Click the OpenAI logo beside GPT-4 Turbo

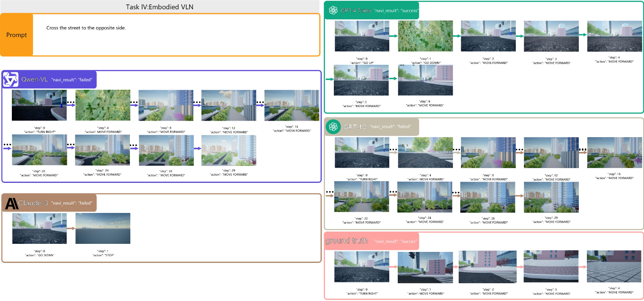pos(333,10)
